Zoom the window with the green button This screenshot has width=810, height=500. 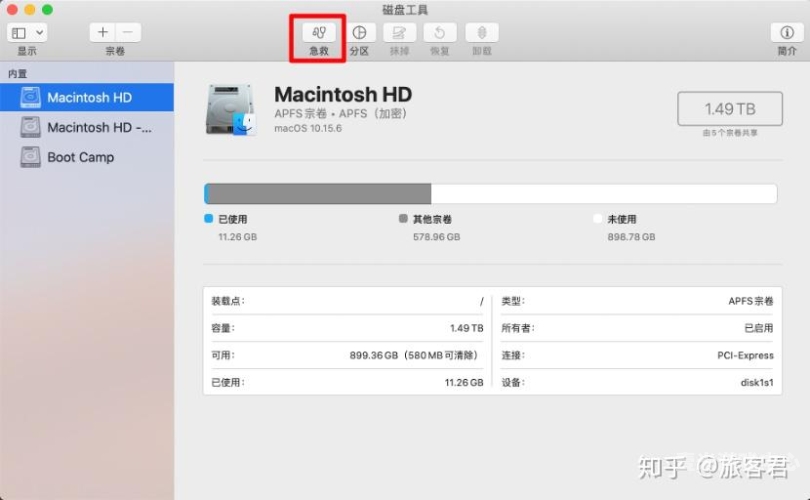48,9
